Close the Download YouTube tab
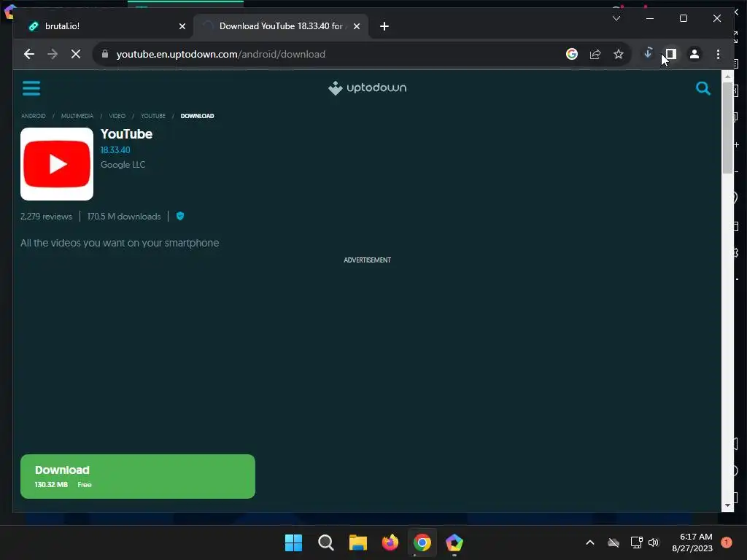The width and height of the screenshot is (747, 560). (x=356, y=26)
